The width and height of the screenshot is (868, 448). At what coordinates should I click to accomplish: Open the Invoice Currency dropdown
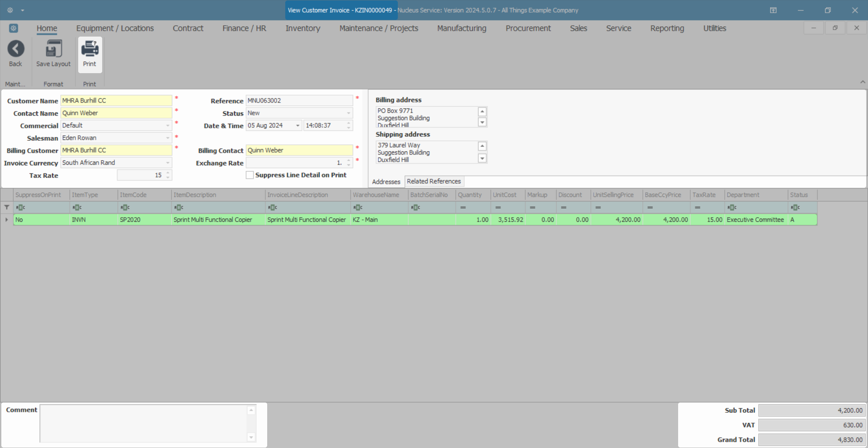click(x=168, y=163)
